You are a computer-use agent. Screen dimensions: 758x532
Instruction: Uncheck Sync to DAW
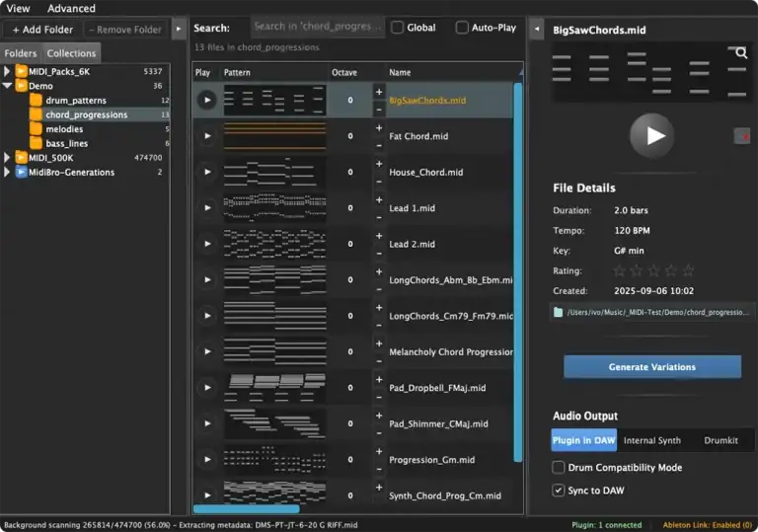(559, 491)
